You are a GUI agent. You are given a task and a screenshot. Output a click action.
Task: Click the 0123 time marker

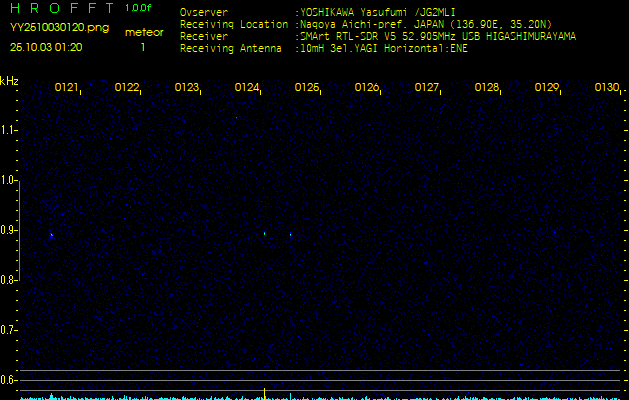point(187,87)
